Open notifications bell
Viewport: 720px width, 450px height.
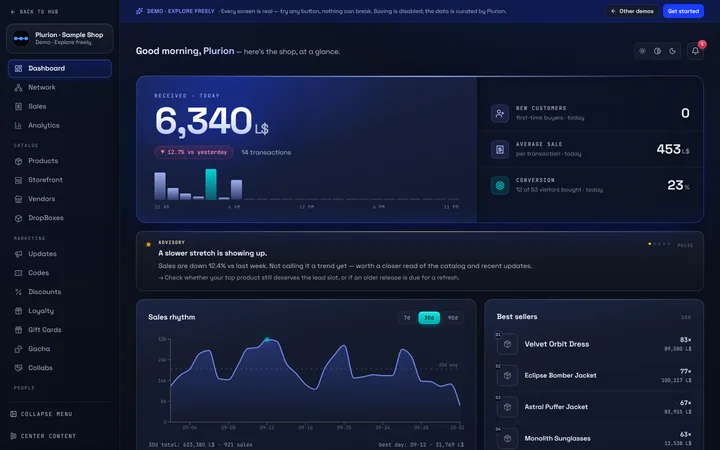coord(695,51)
